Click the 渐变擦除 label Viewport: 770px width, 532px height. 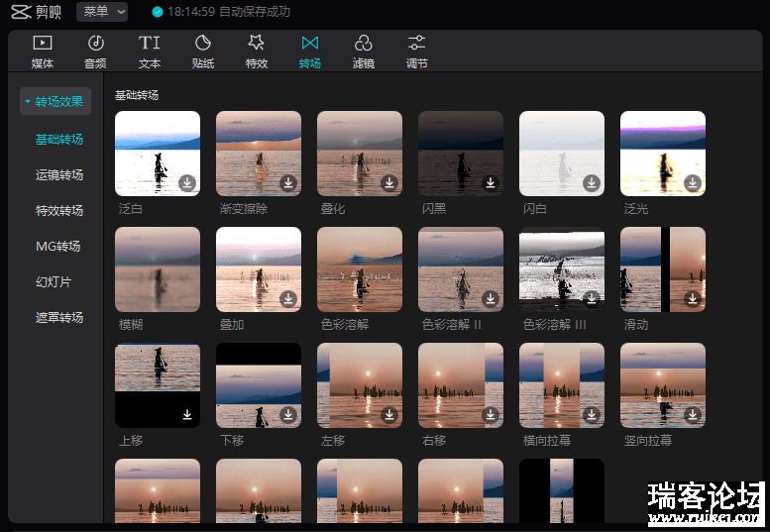[244, 209]
